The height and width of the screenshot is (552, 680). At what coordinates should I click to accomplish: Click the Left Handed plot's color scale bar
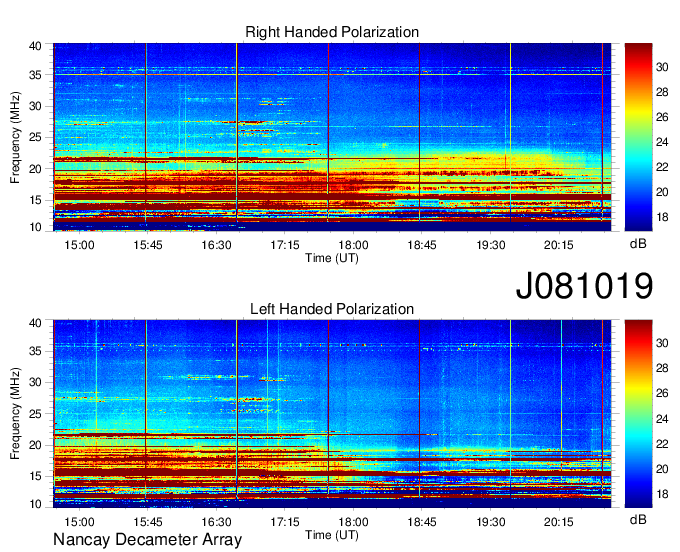[638, 413]
